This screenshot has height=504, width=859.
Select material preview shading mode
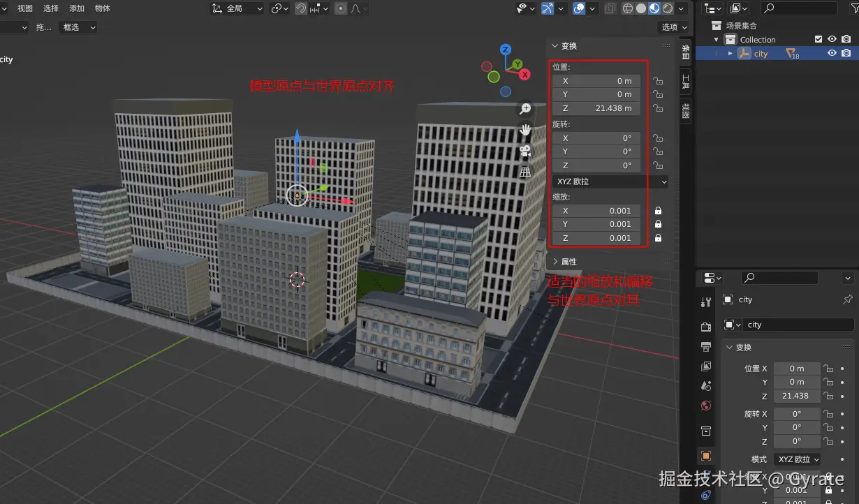(x=654, y=8)
